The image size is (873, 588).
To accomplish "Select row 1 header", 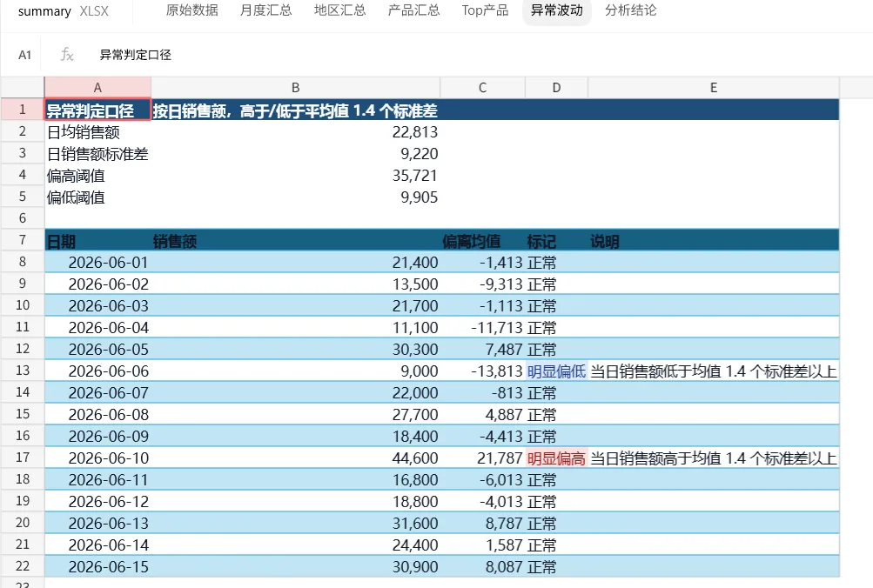I will pyautogui.click(x=23, y=110).
